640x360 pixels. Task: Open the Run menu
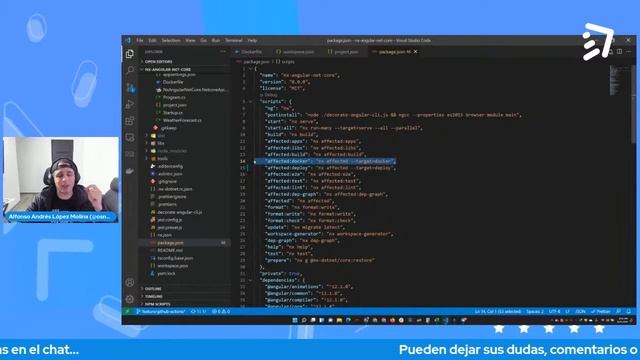[216, 40]
